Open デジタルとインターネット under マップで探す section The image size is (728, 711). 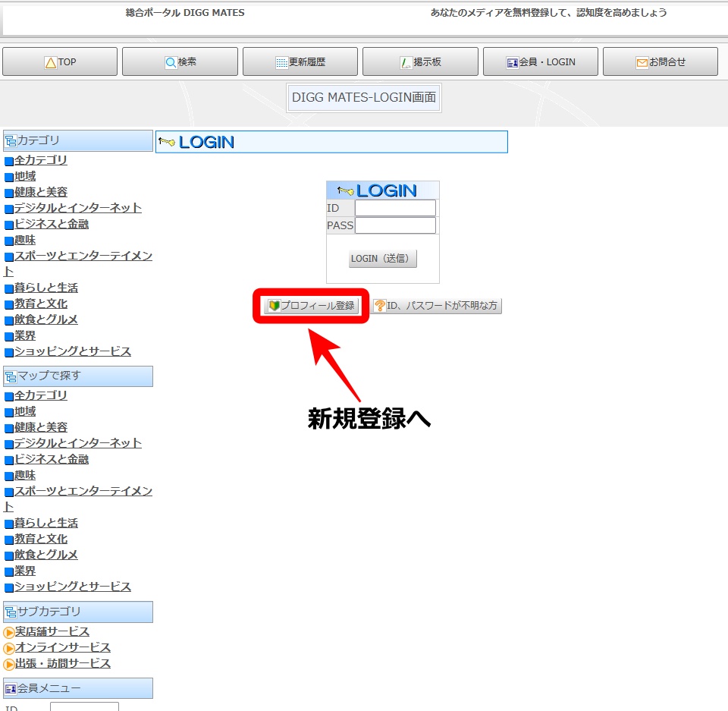tap(77, 443)
